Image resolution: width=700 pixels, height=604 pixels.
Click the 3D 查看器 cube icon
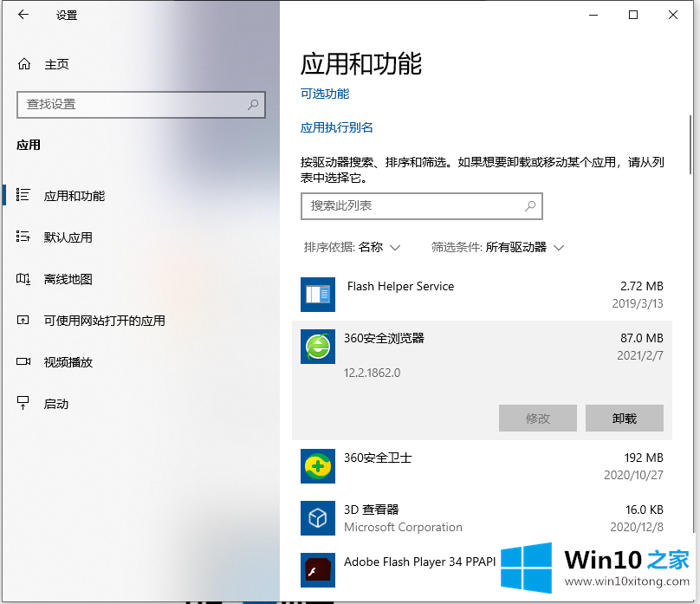coord(318,518)
